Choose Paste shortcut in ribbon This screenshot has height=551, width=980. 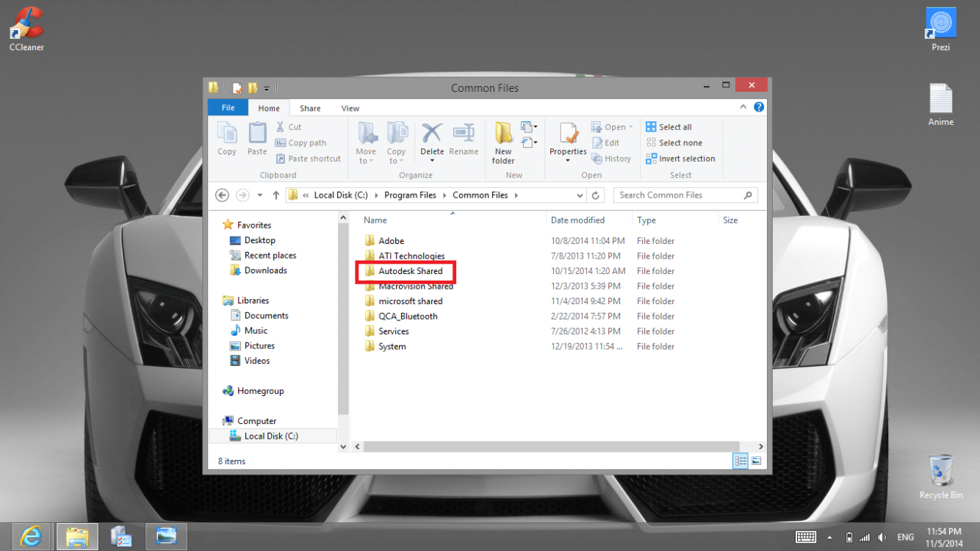[309, 159]
